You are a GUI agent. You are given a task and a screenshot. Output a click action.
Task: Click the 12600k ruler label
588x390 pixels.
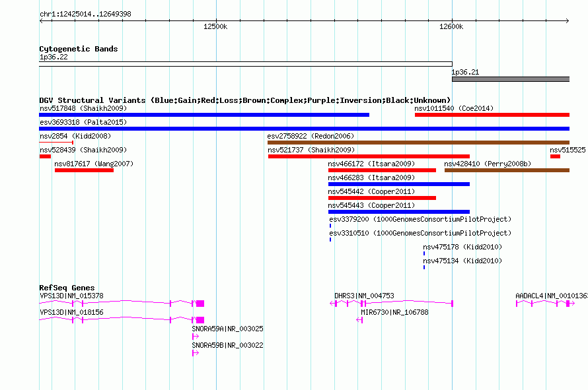point(451,26)
